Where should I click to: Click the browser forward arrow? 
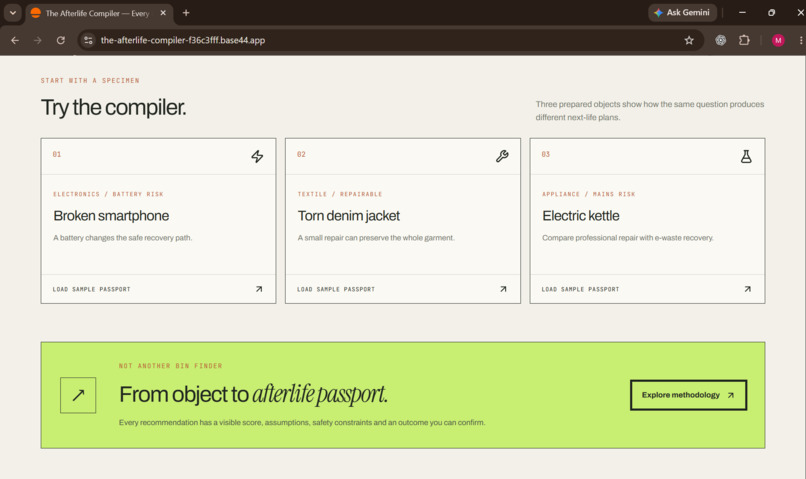coord(38,40)
